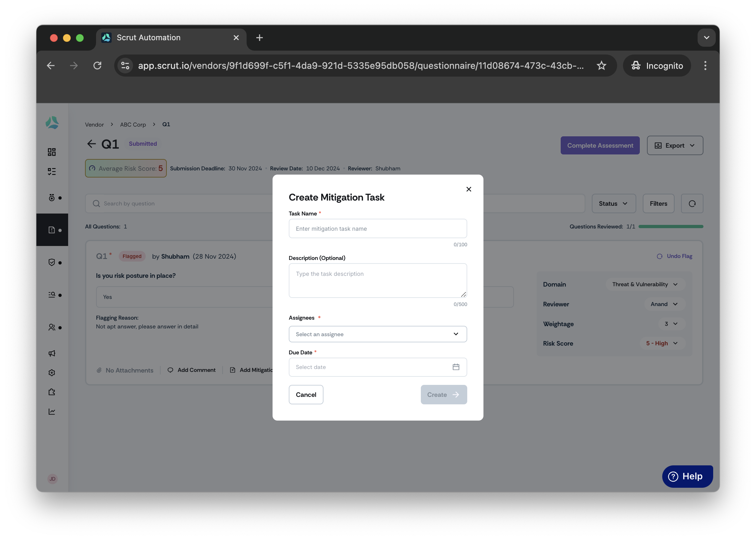Click the dashboard grid icon in sidebar
The height and width of the screenshot is (540, 756).
[52, 152]
